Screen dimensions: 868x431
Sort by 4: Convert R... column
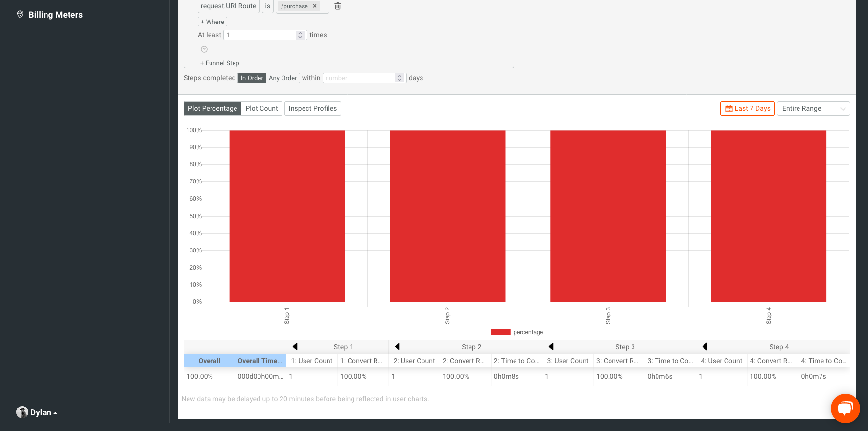tap(773, 361)
